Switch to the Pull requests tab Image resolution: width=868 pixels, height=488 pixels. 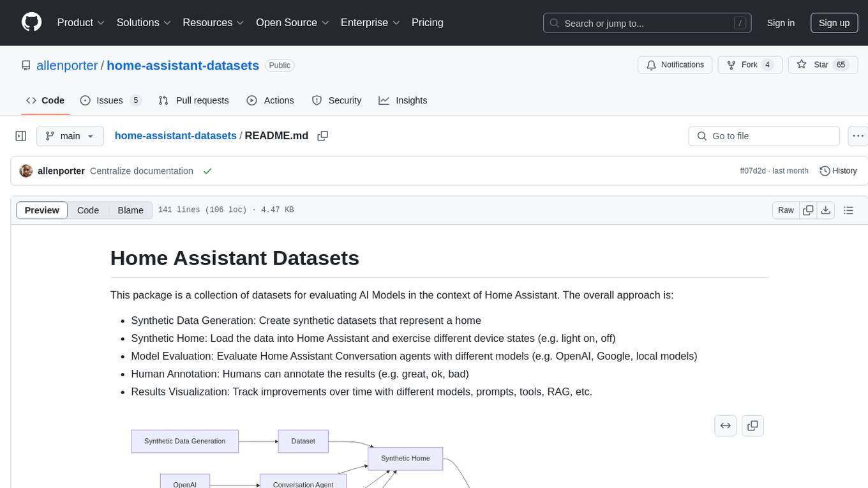[x=193, y=100]
